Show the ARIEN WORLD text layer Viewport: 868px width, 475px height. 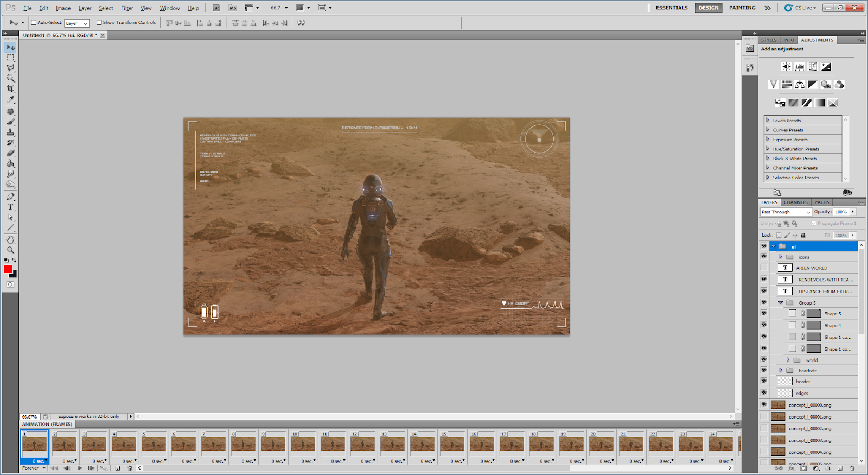tap(764, 268)
